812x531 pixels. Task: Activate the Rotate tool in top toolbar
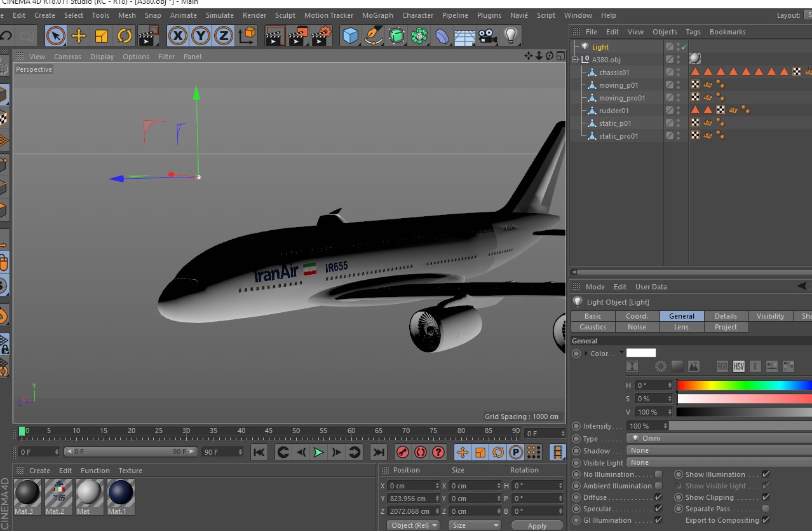pos(125,36)
